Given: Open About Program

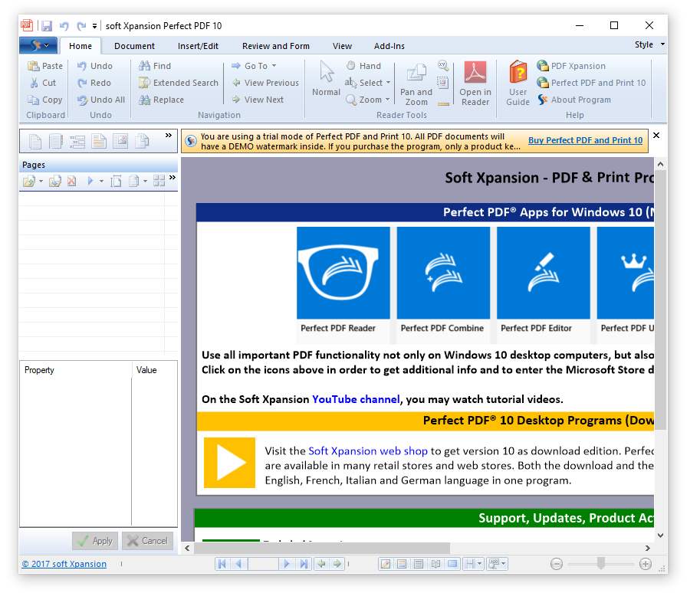Looking at the screenshot, I should (x=573, y=100).
